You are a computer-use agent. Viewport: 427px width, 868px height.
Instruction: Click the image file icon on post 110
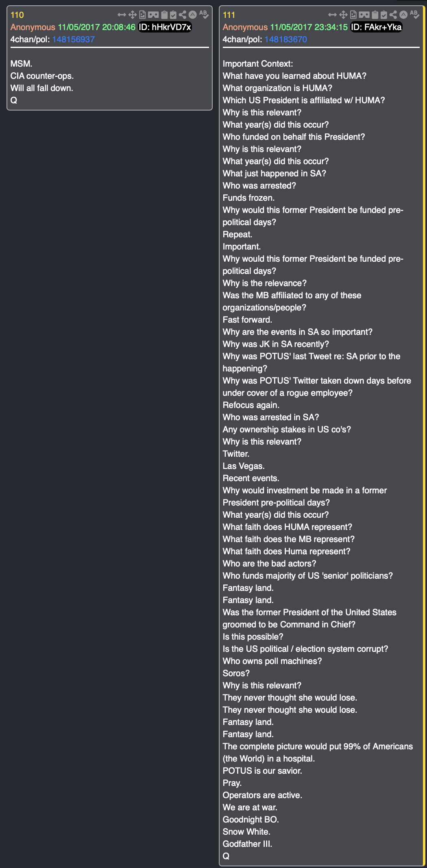coord(142,15)
